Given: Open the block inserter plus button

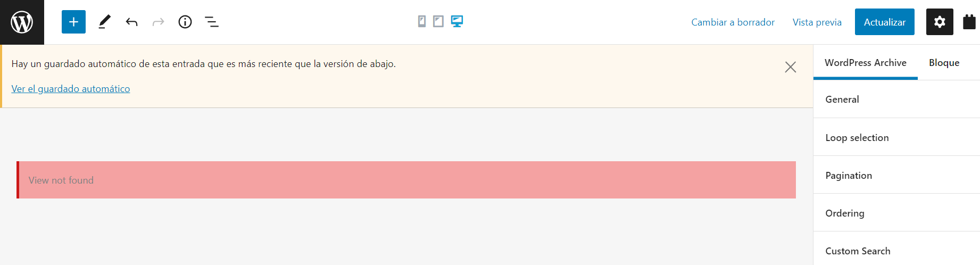Looking at the screenshot, I should (x=73, y=22).
